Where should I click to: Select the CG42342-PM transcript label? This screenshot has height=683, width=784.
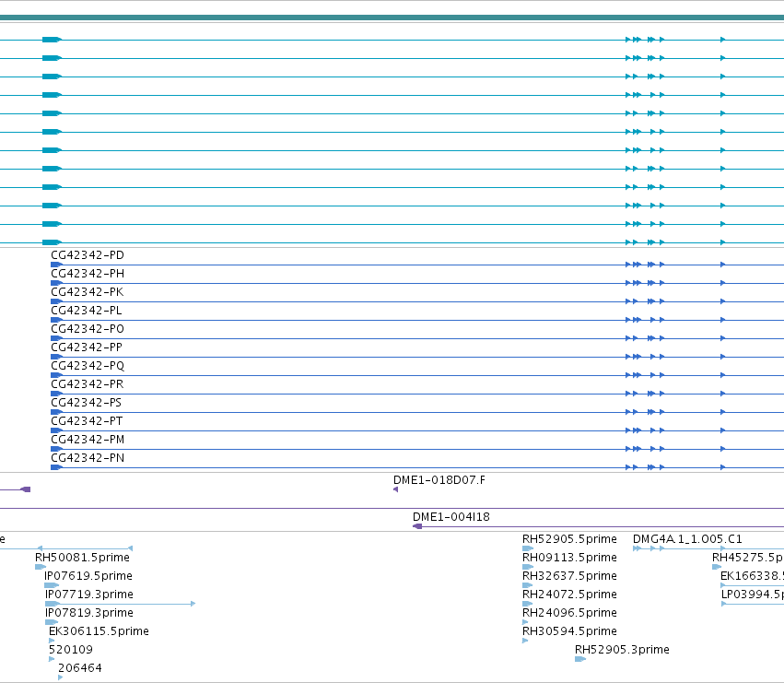pyautogui.click(x=88, y=440)
